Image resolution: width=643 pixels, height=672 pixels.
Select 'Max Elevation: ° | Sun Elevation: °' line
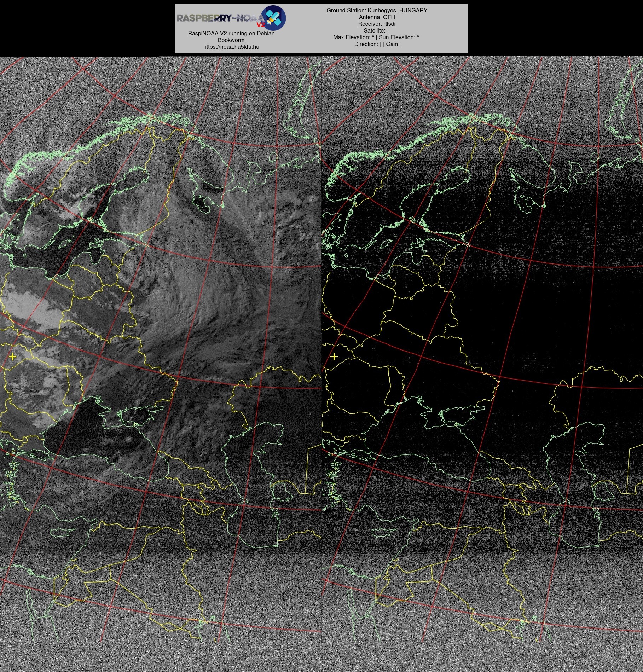[376, 37]
